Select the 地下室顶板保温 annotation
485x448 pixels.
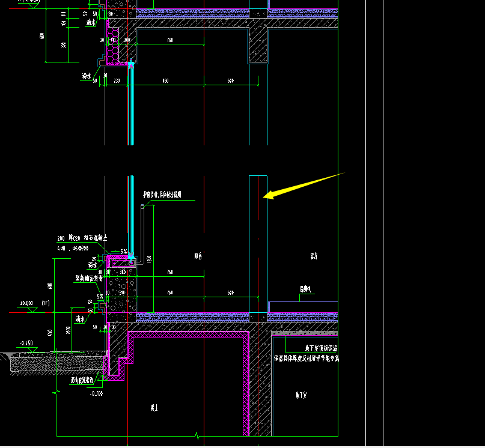[x=321, y=348]
